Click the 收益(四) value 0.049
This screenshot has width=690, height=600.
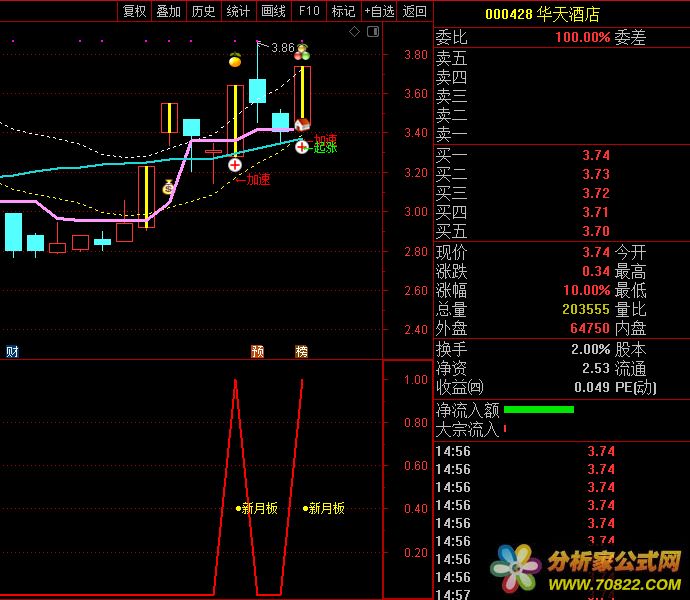tap(592, 387)
